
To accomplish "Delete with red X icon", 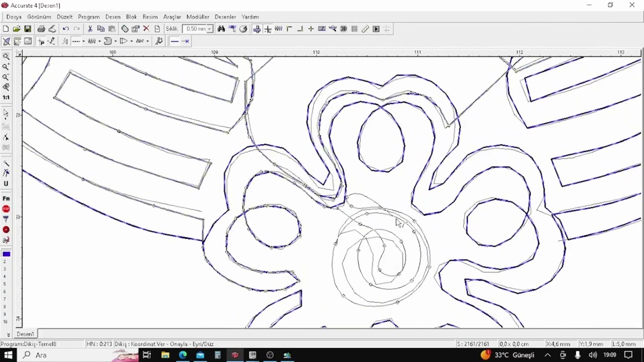I will (146, 29).
